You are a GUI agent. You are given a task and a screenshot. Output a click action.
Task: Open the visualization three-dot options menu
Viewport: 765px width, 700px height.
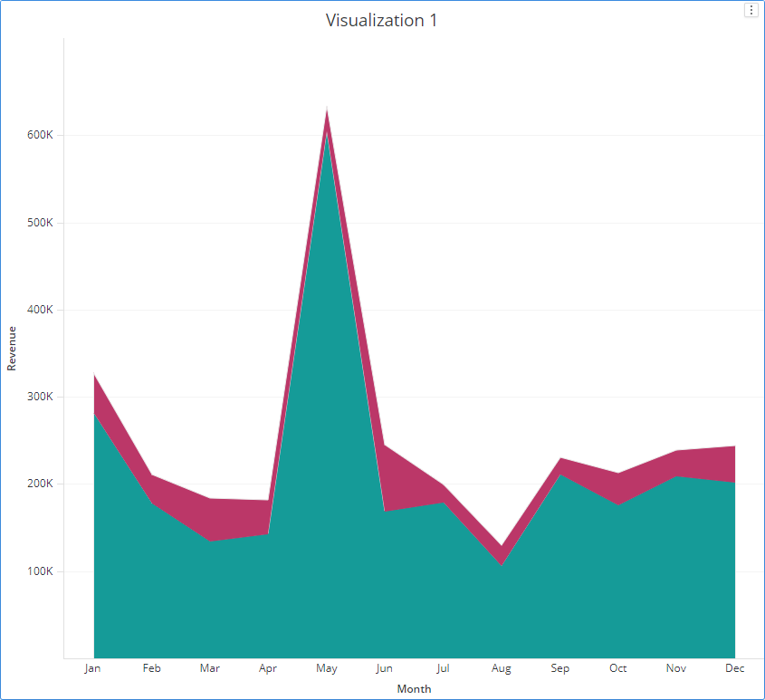pos(751,10)
